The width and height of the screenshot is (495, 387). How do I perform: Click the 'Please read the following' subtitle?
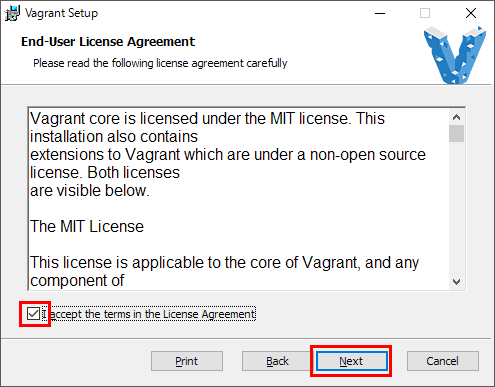(x=160, y=63)
